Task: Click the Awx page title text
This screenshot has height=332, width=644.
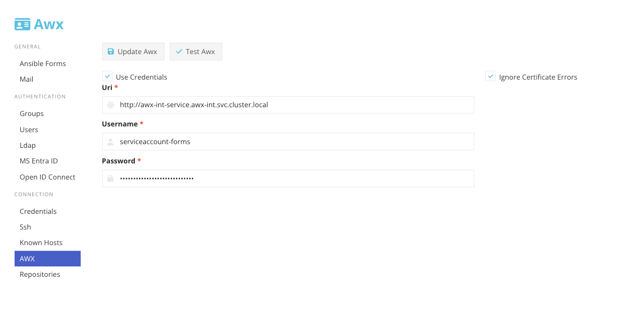Action: point(48,24)
